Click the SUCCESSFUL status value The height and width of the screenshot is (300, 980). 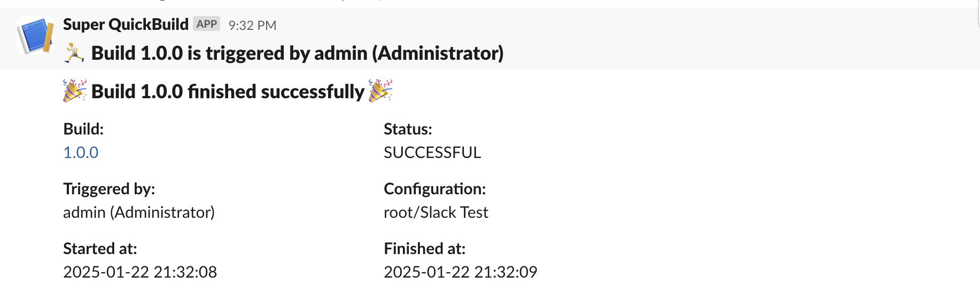point(432,153)
